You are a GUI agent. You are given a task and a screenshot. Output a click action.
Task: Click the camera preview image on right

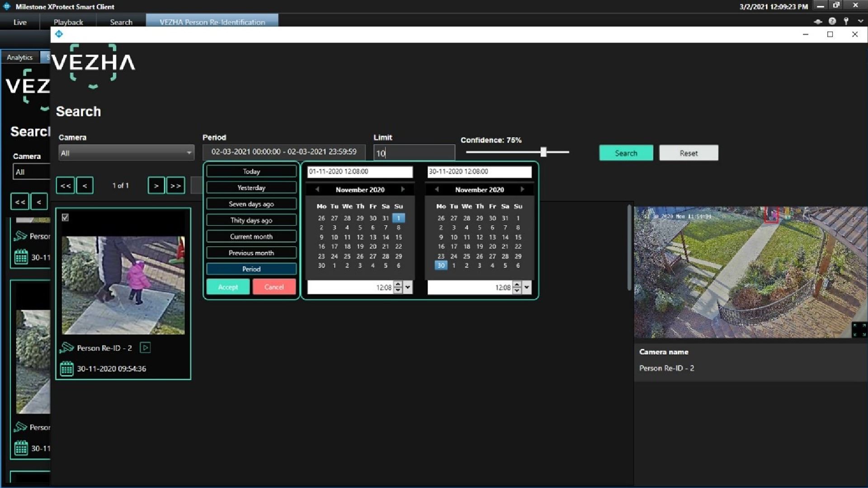point(750,272)
